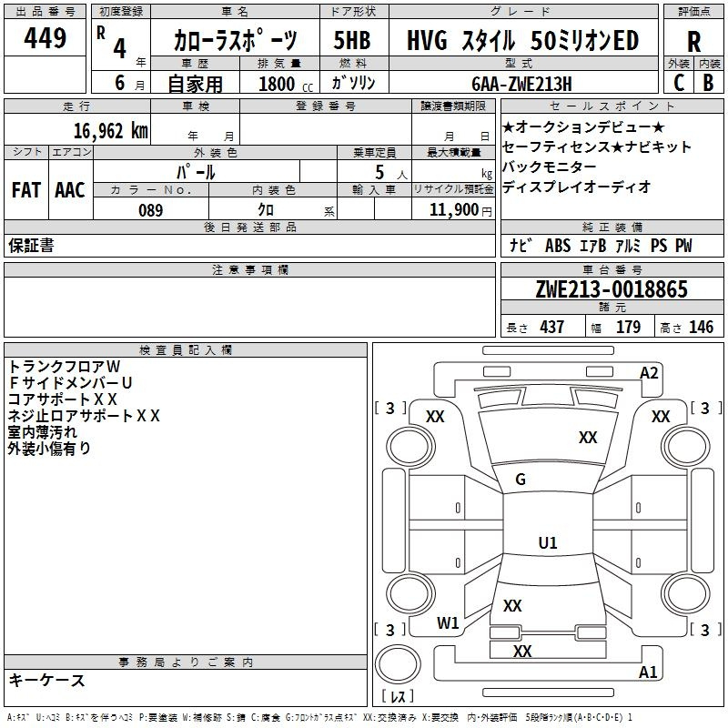Click the エアB equipment code
The image size is (728, 728).
[593, 245]
